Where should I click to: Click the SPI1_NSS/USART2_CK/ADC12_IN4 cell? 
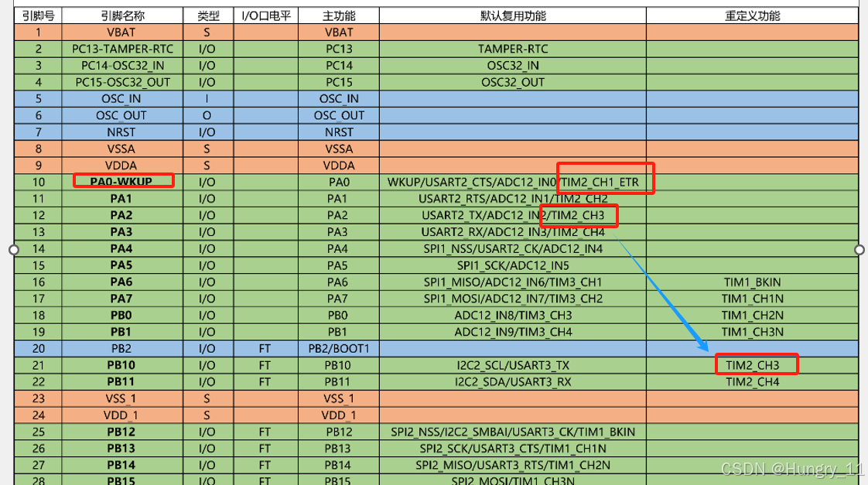click(513, 248)
